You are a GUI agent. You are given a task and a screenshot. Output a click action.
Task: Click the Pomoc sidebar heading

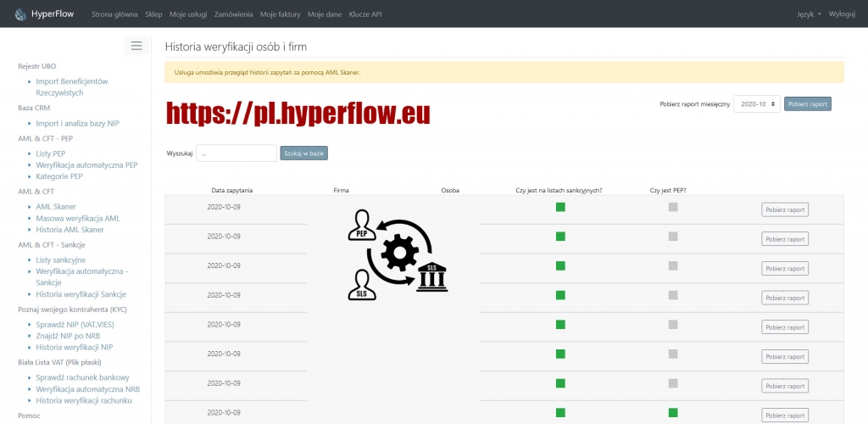click(x=30, y=416)
